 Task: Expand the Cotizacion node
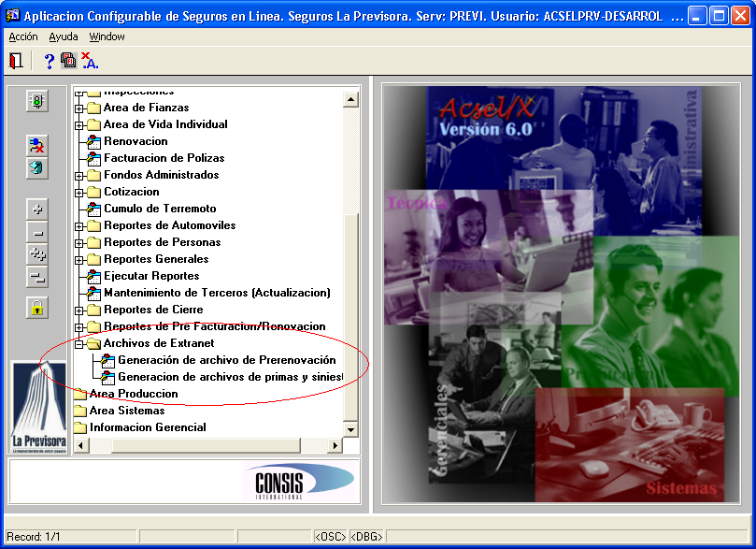coord(79,193)
